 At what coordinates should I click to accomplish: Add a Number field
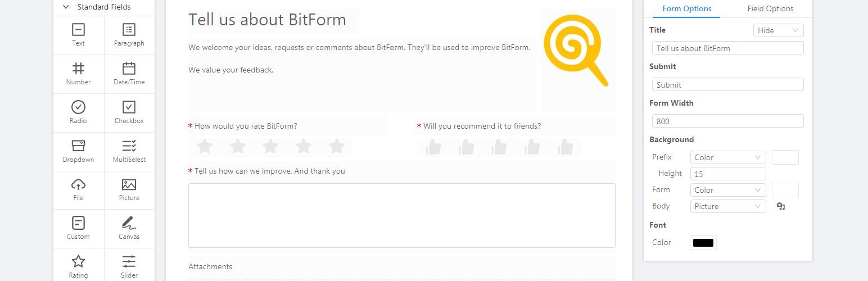(x=79, y=74)
